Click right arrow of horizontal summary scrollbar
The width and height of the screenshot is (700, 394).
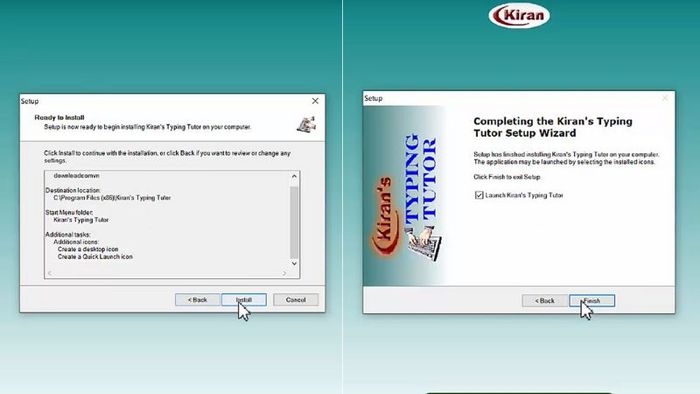coord(284,273)
